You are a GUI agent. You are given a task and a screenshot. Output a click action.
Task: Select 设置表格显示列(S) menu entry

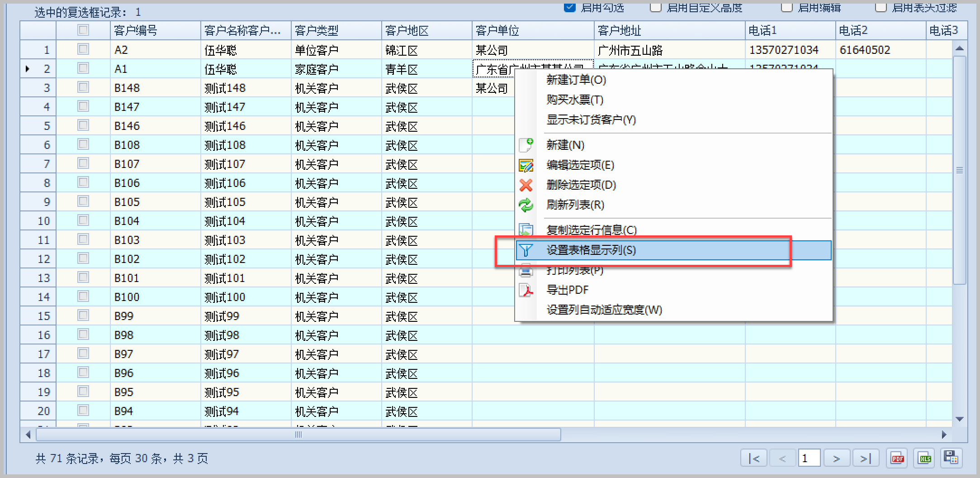(x=673, y=250)
